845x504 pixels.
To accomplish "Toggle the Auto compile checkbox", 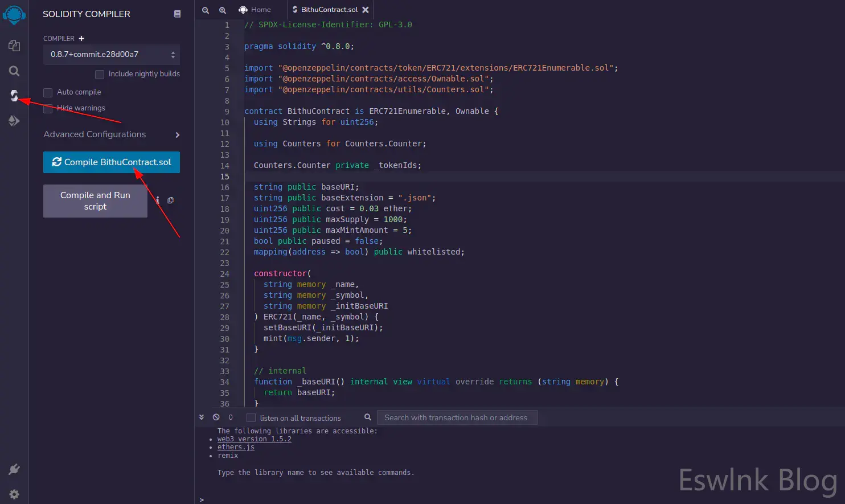I will (48, 92).
